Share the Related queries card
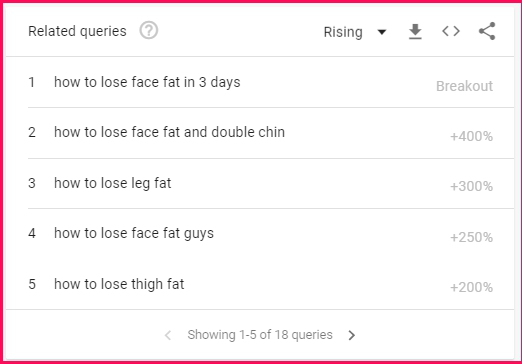522x364 pixels. click(x=487, y=31)
